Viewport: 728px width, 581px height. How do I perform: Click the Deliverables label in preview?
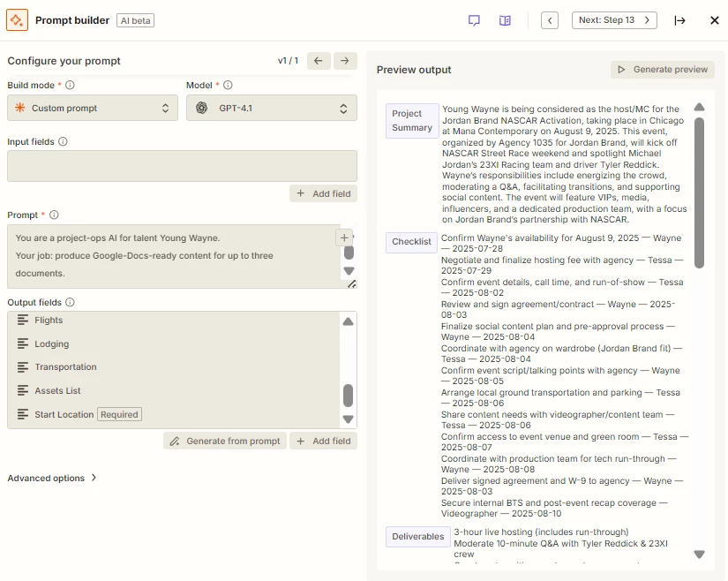(418, 537)
